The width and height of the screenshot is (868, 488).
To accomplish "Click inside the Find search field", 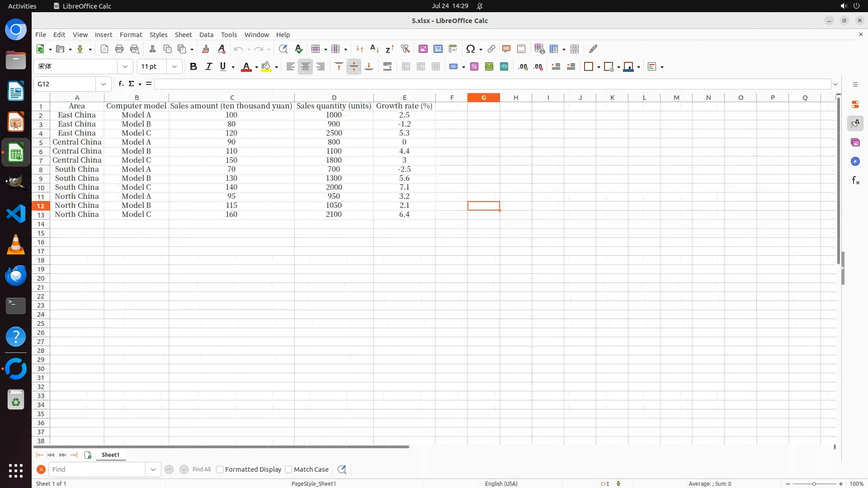I will 97,469.
